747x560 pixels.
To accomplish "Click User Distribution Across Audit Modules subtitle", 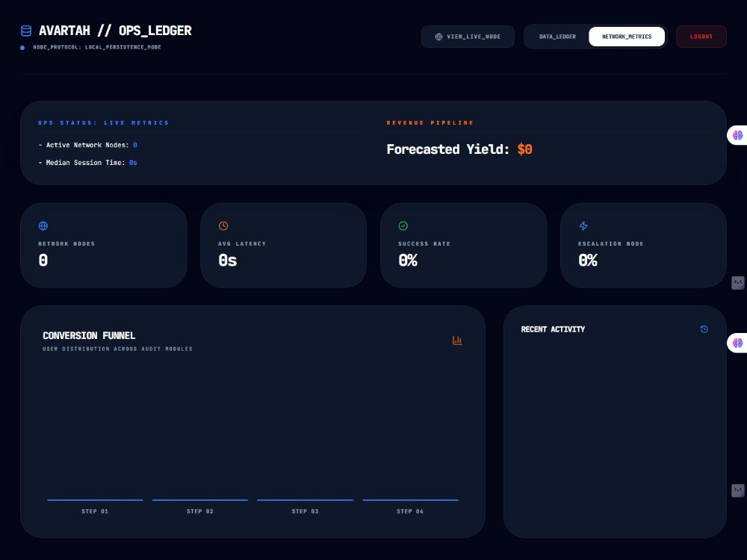I will (x=118, y=349).
